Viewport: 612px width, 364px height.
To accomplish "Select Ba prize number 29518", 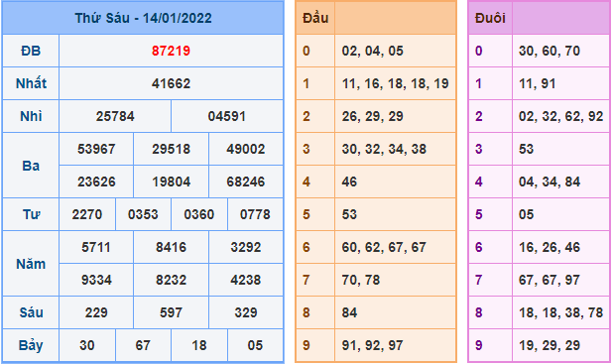I will (171, 149).
